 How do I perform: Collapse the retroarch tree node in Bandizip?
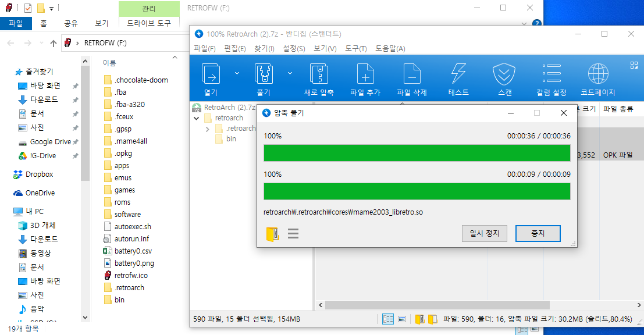pos(196,118)
